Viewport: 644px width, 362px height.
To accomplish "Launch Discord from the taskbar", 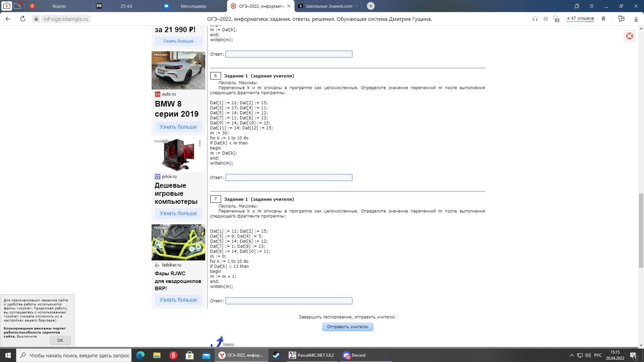I will [354, 355].
